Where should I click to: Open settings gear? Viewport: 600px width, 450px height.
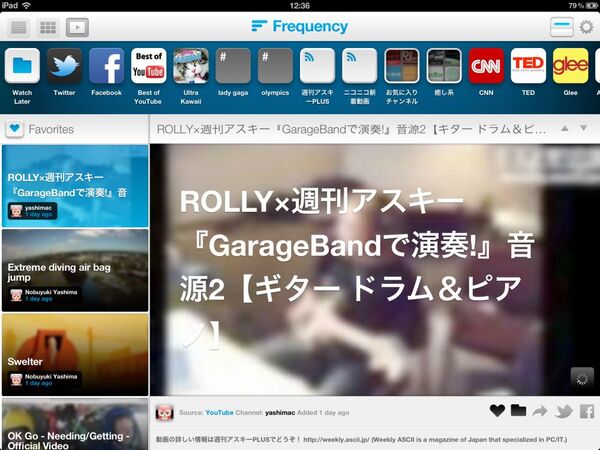point(586,27)
